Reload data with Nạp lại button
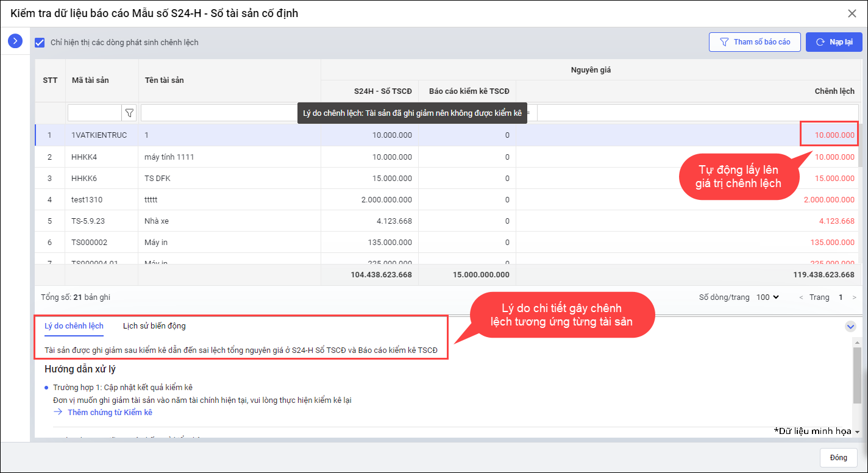 834,42
